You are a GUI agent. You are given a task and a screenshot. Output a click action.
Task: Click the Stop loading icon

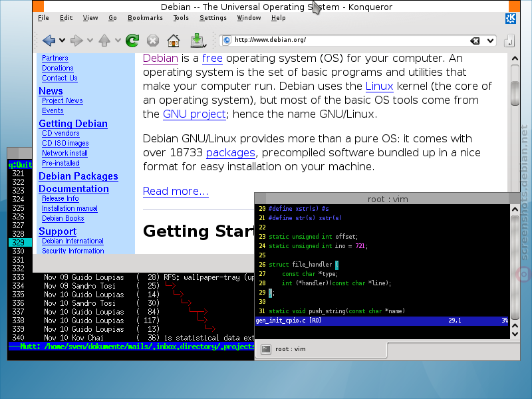click(153, 41)
